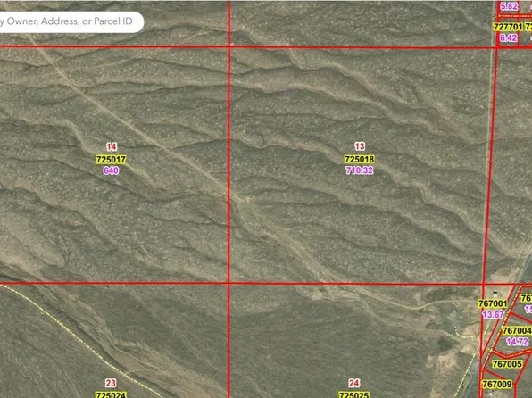Image resolution: width=532 pixels, height=398 pixels.
Task: Select parcel label 725018
Action: point(359,159)
